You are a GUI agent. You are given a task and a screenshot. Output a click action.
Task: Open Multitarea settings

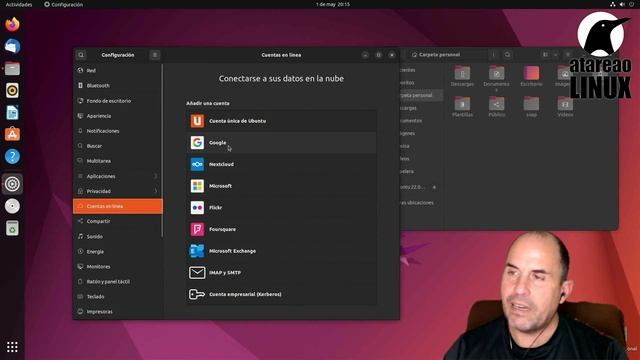118,161
